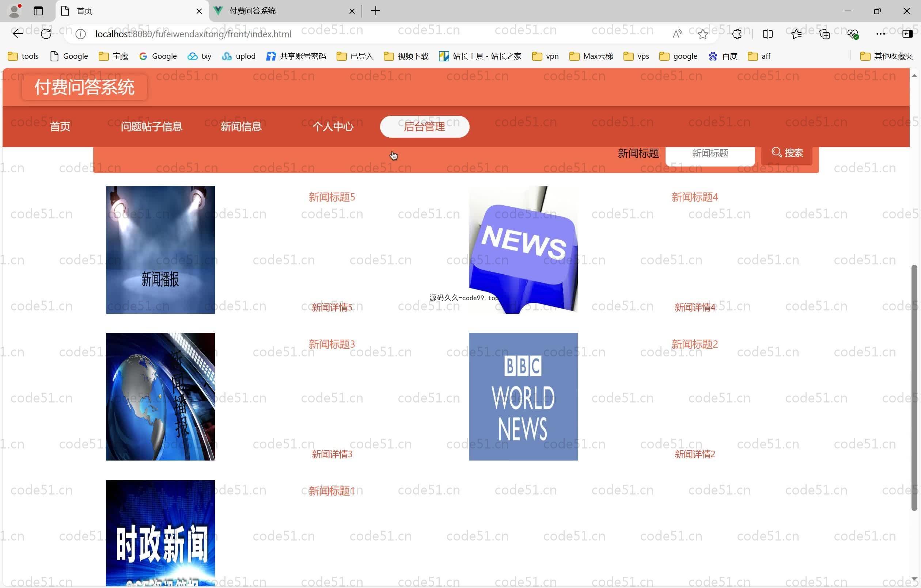Viewport: 921px width, 588px height.
Task: Click the address bar URL
Action: [x=193, y=34]
